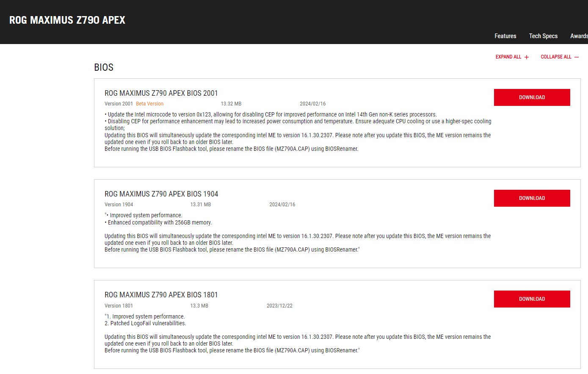Screen dimensions: 588x374
Task: Download BIOS 2001
Action: (532, 97)
